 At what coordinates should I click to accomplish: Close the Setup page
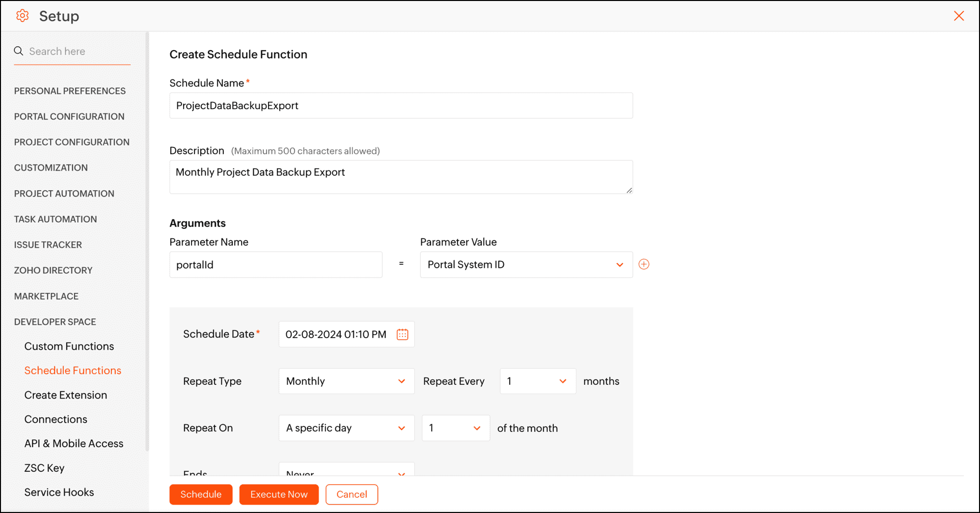click(x=958, y=16)
